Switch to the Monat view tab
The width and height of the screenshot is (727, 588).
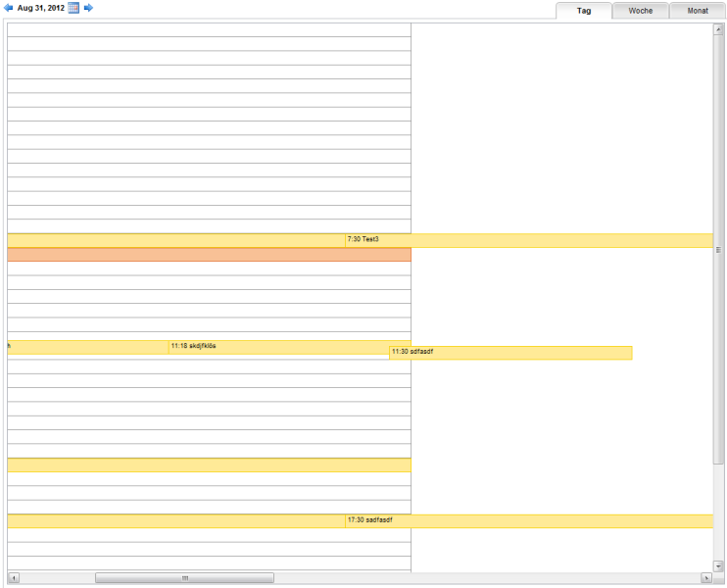(698, 11)
